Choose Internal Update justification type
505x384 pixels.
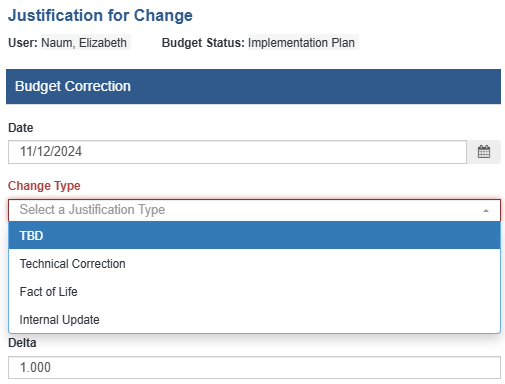coord(254,319)
